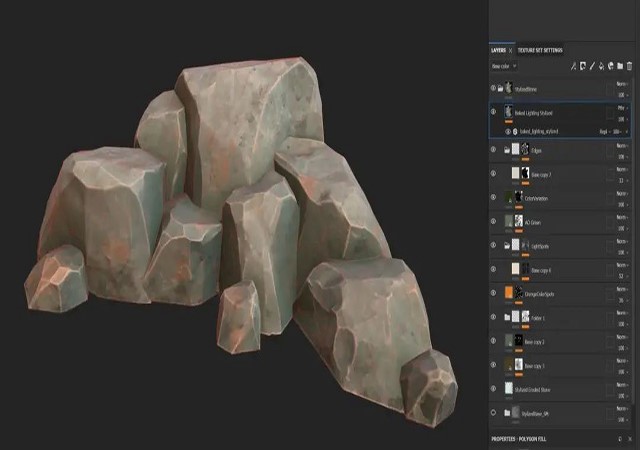Screen dimensions: 640x450
Task: Open the Base color channel dropdown
Action: point(503,66)
